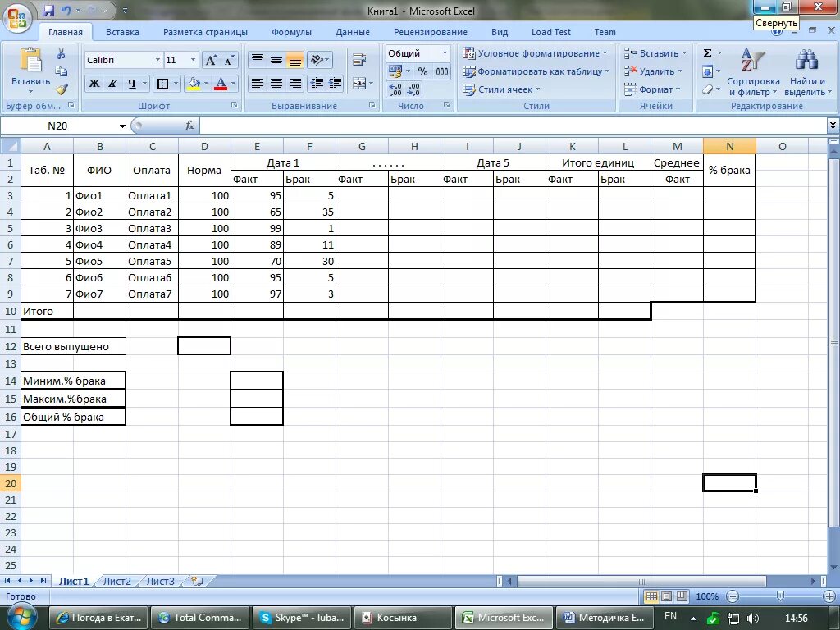Switch to the Лист2 sheet tab

pyautogui.click(x=116, y=581)
